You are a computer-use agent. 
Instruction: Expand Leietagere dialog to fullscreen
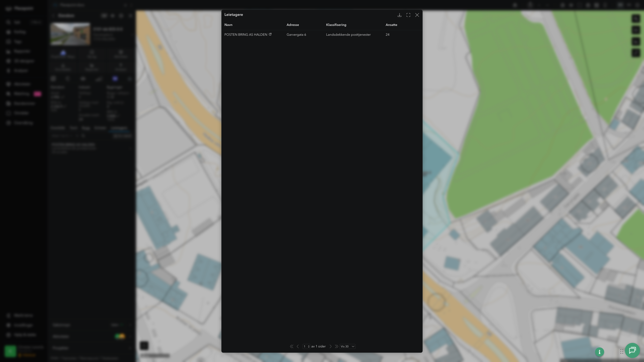click(x=408, y=15)
